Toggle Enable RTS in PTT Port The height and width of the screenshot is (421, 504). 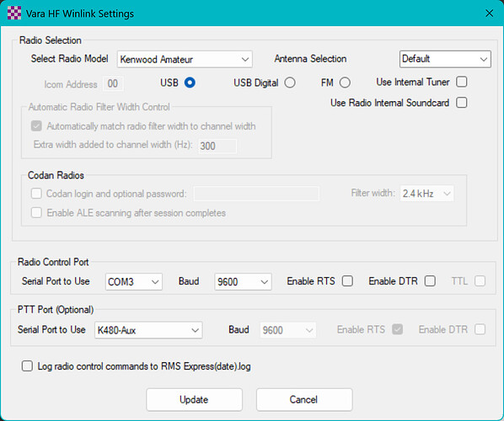(397, 329)
